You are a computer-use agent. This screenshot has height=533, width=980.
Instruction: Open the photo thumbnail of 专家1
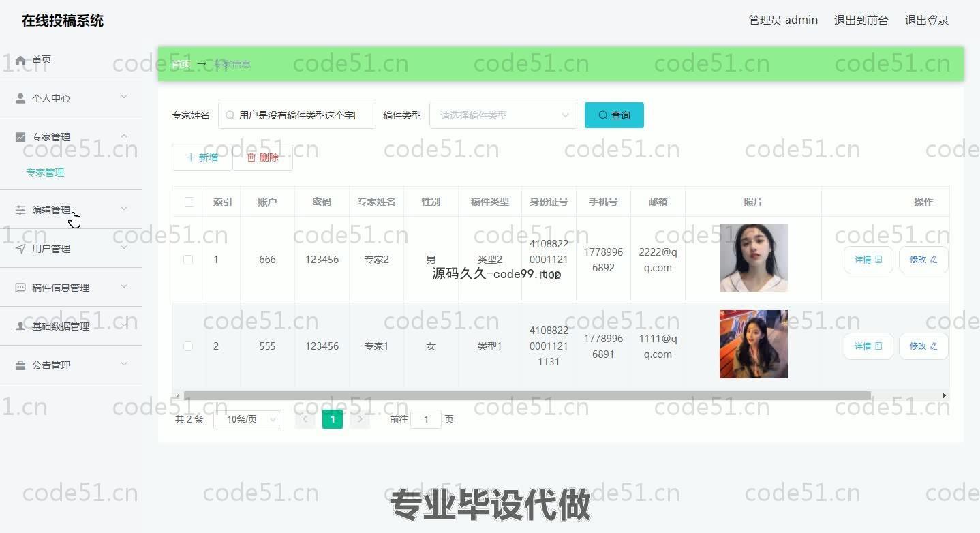[x=753, y=344]
